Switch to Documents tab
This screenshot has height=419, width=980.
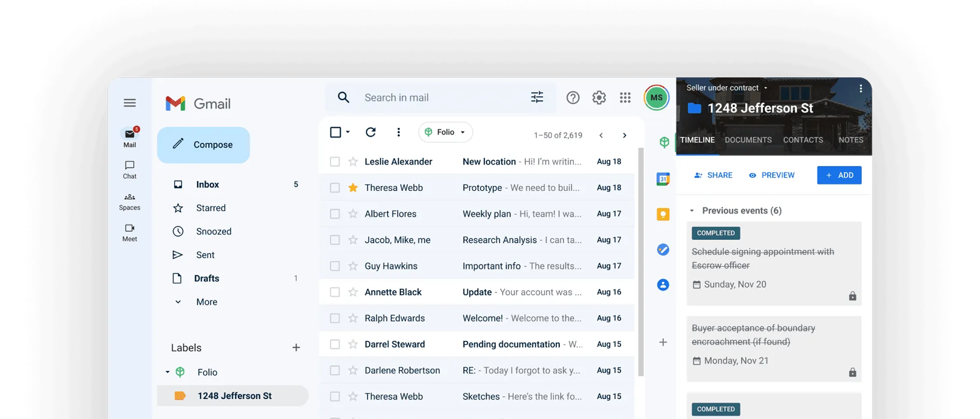point(748,140)
